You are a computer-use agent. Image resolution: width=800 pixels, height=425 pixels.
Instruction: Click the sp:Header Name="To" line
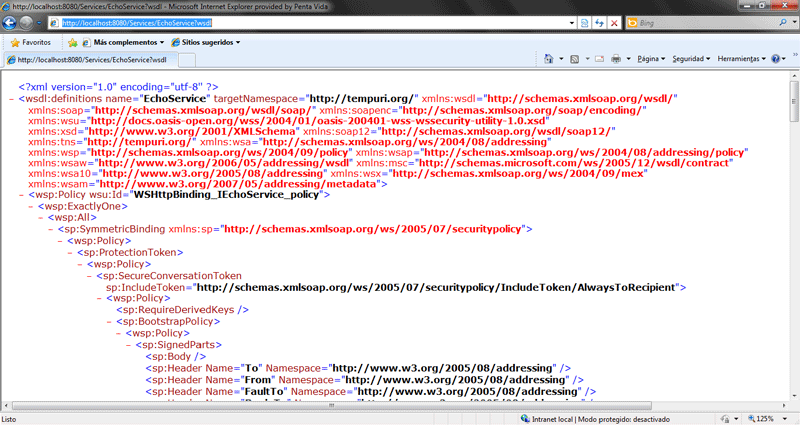click(358, 368)
